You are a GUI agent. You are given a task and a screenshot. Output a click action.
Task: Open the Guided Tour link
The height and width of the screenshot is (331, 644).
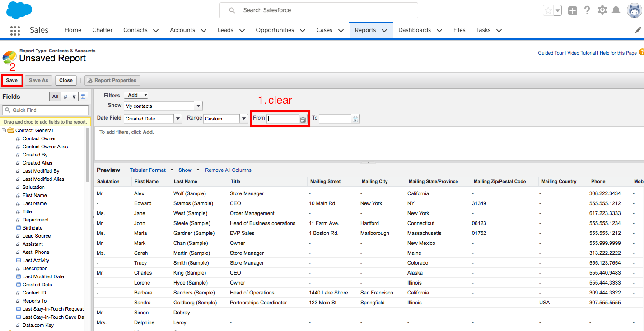point(551,53)
